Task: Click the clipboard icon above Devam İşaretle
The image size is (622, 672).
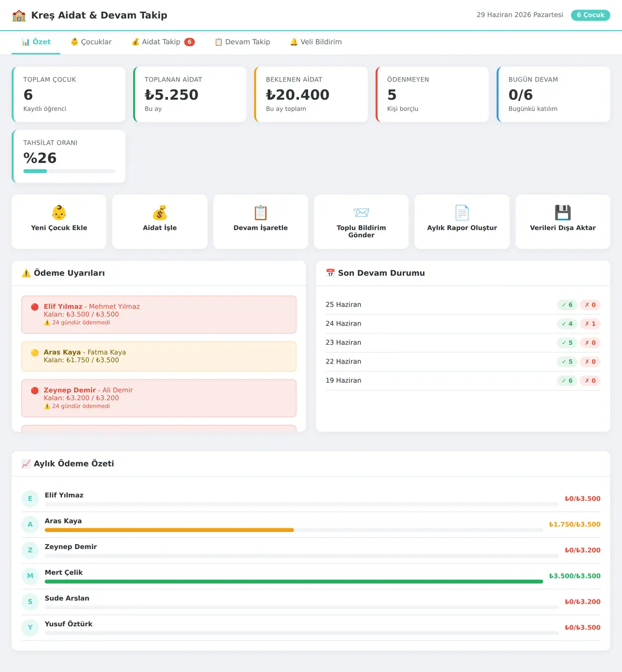Action: [x=261, y=213]
